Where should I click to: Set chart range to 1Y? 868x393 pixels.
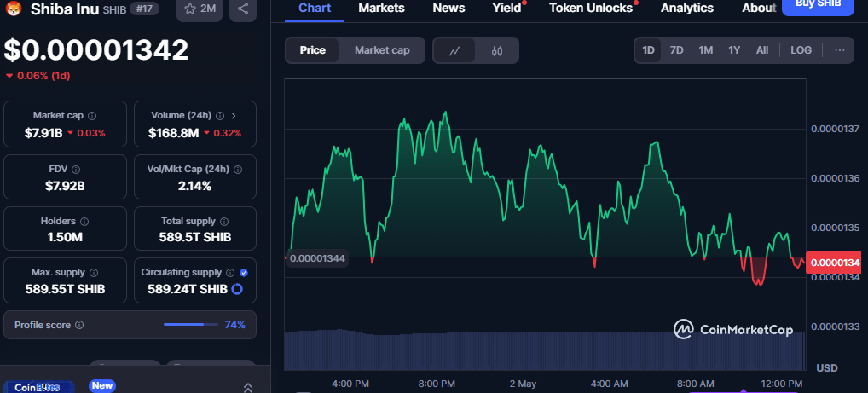click(734, 50)
